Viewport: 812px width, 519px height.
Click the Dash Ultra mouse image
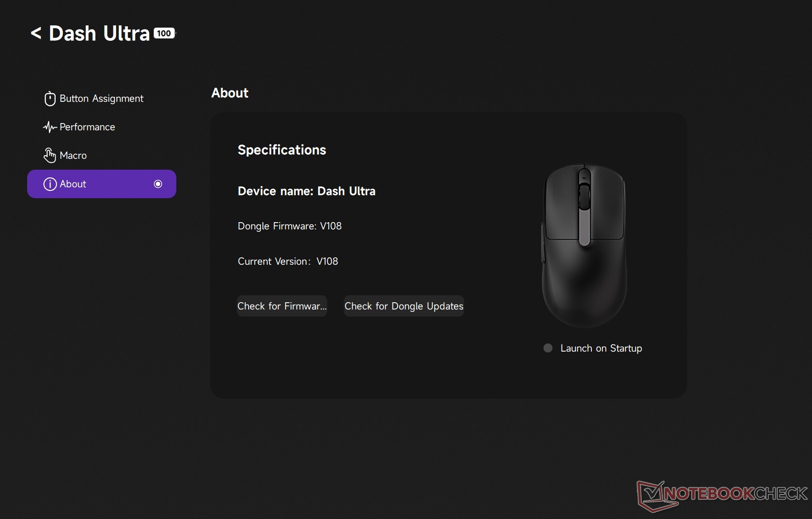(x=584, y=245)
